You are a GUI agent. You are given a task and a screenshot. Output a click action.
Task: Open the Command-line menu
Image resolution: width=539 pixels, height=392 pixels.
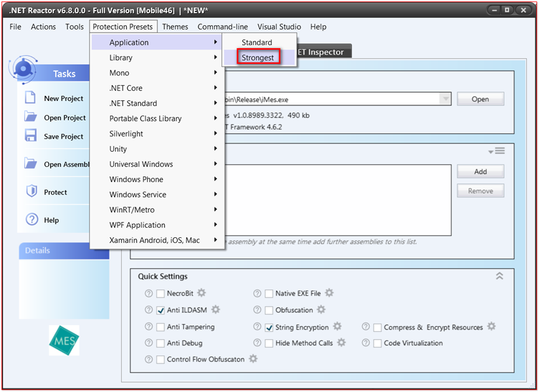pyautogui.click(x=223, y=27)
